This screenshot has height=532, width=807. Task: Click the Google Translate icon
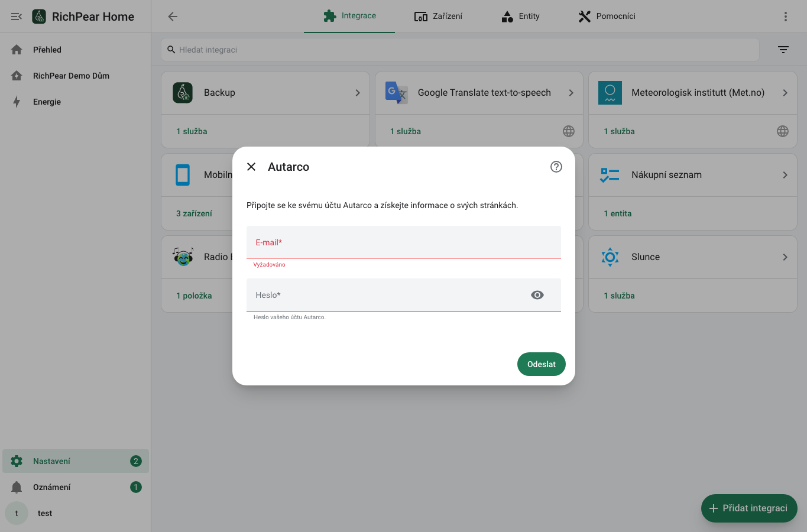397,93
